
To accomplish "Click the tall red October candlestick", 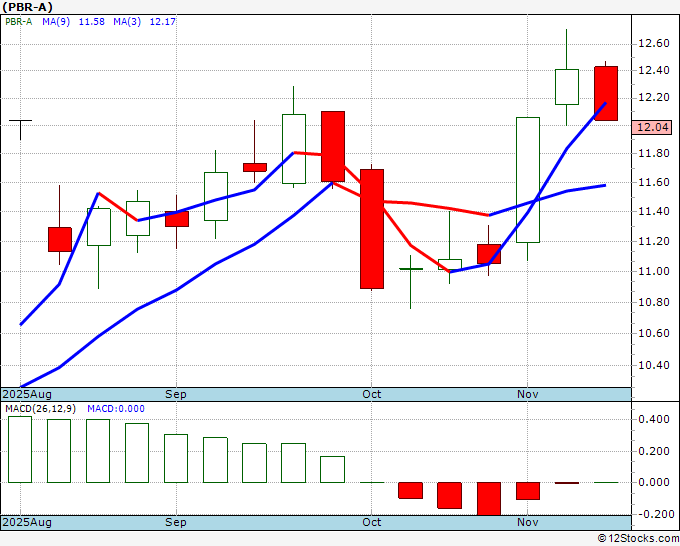I will 372,229.
